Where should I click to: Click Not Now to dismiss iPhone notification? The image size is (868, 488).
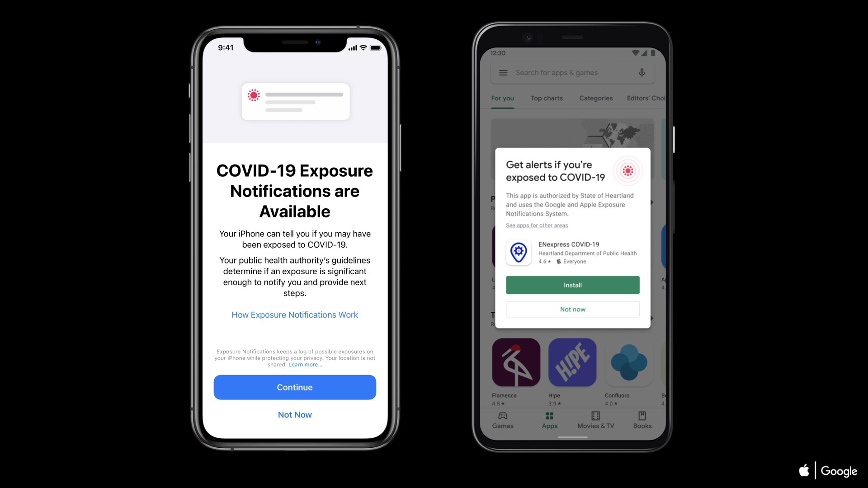(294, 415)
